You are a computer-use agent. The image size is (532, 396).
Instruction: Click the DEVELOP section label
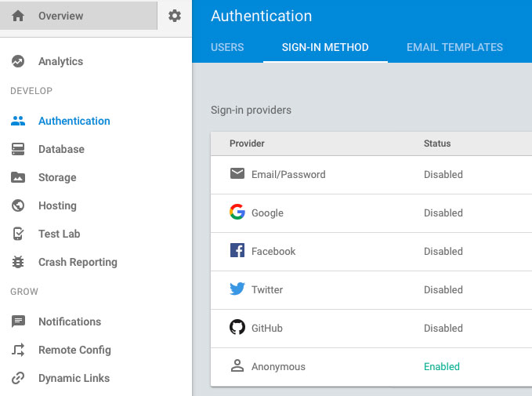click(x=31, y=91)
